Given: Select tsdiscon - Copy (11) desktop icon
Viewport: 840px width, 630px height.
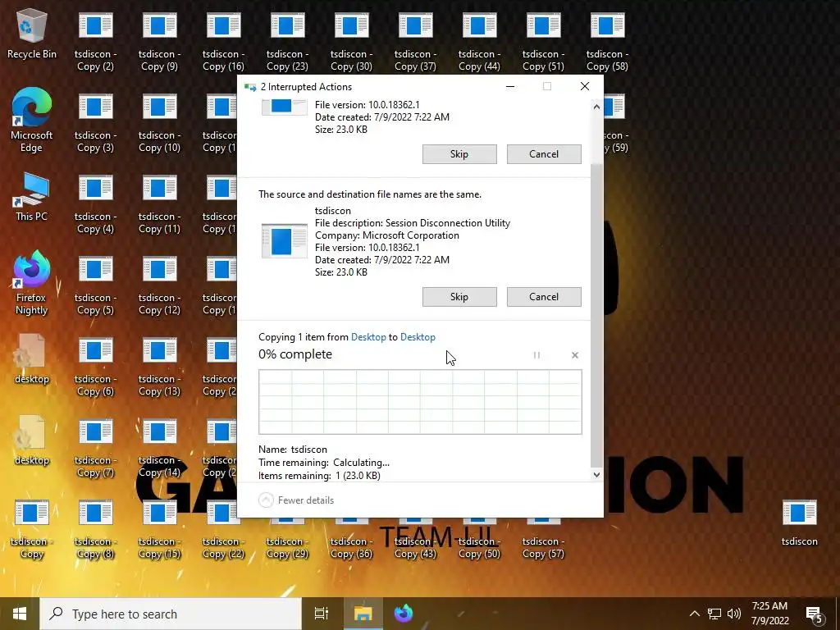Looking at the screenshot, I should coord(159,205).
